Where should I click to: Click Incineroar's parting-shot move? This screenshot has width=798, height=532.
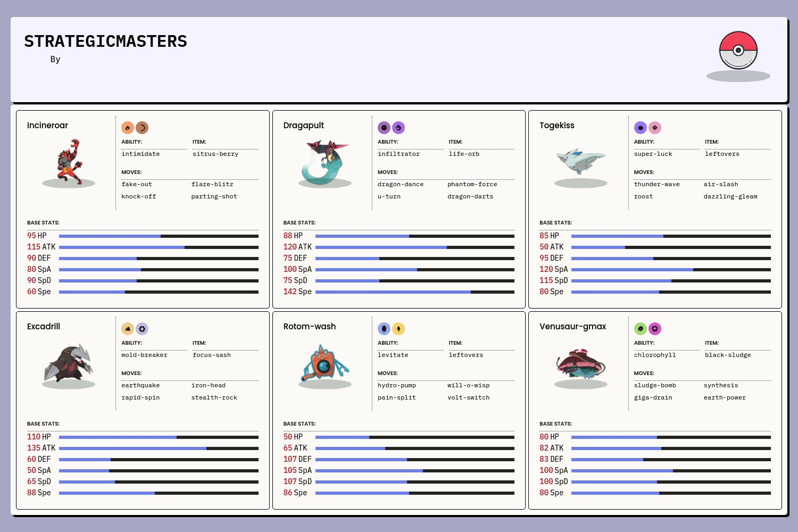[x=214, y=197]
